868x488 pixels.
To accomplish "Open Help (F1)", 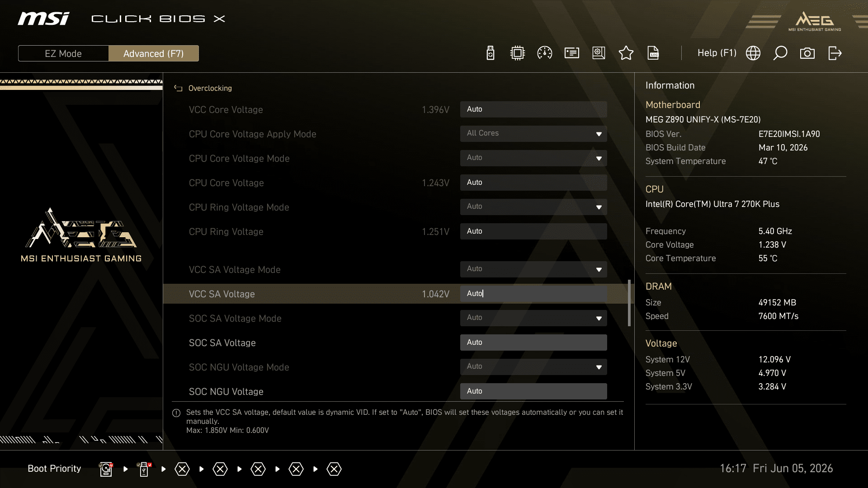I will (717, 53).
